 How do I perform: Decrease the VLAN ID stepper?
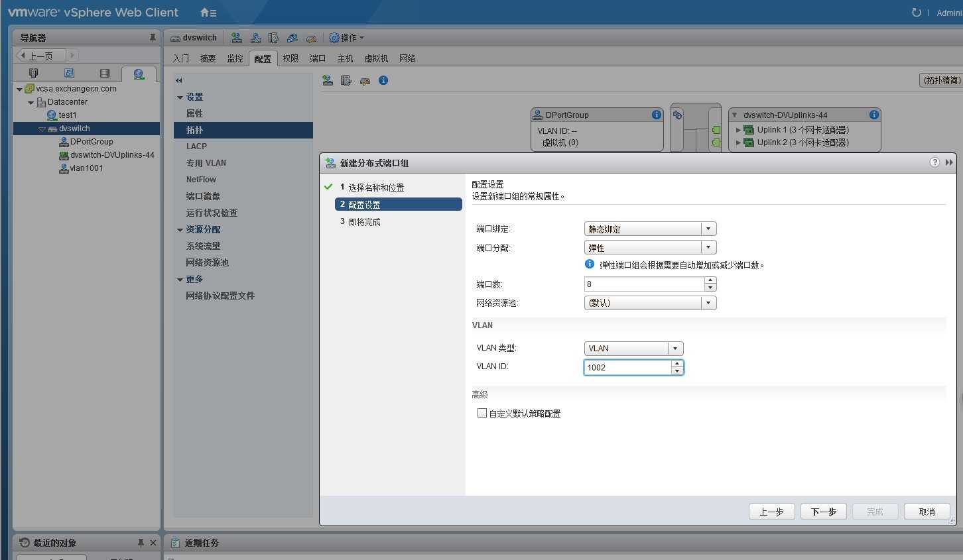tap(677, 371)
